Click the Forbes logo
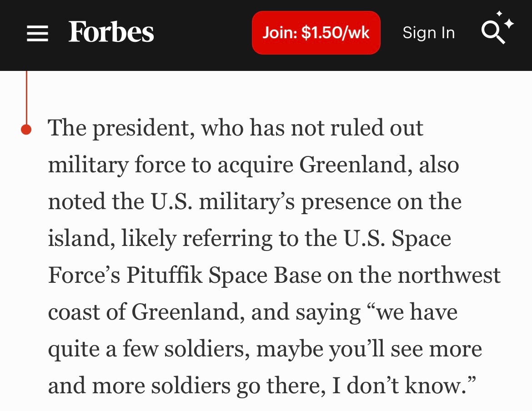This screenshot has height=411, width=532. click(111, 33)
